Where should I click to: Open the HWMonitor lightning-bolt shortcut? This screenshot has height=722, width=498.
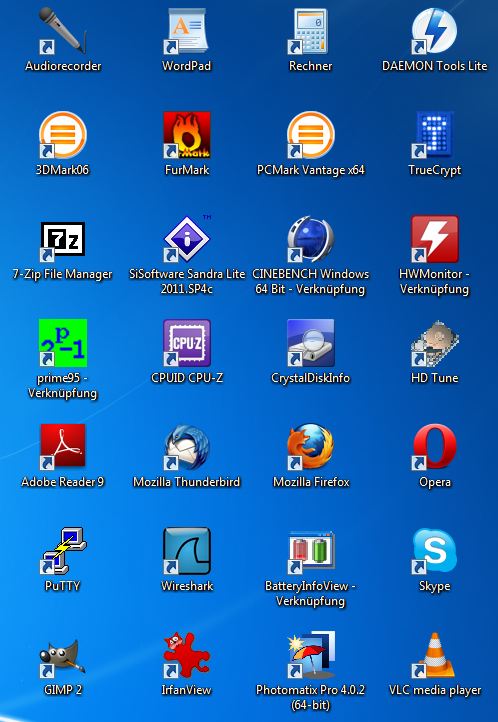434,239
